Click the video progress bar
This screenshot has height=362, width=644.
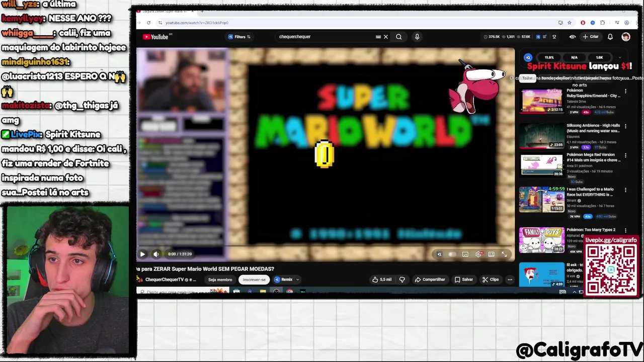point(325,246)
